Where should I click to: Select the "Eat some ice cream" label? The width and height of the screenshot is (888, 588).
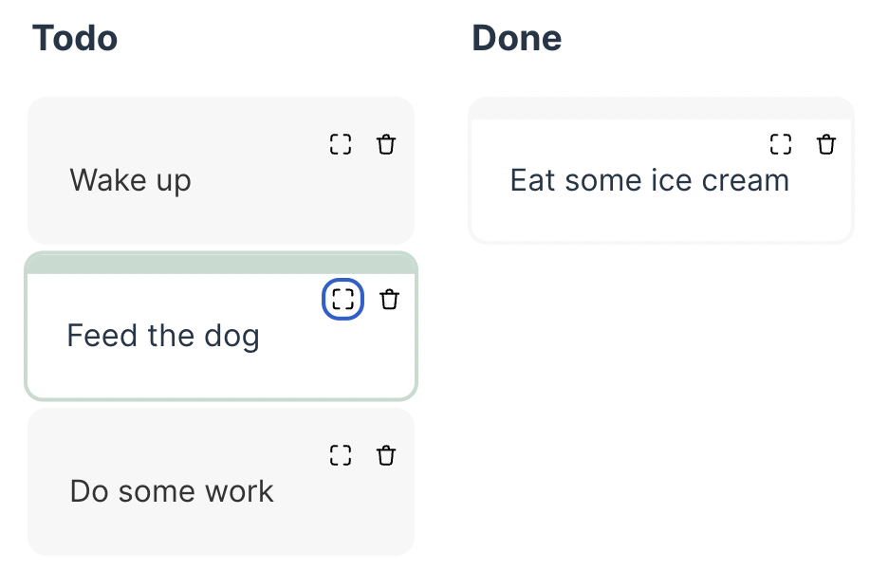(650, 180)
